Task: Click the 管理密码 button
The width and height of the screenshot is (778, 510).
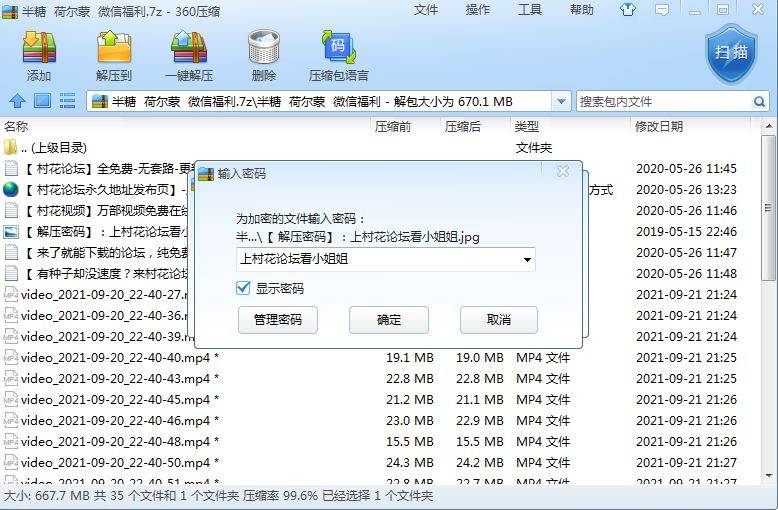Action: pyautogui.click(x=277, y=320)
